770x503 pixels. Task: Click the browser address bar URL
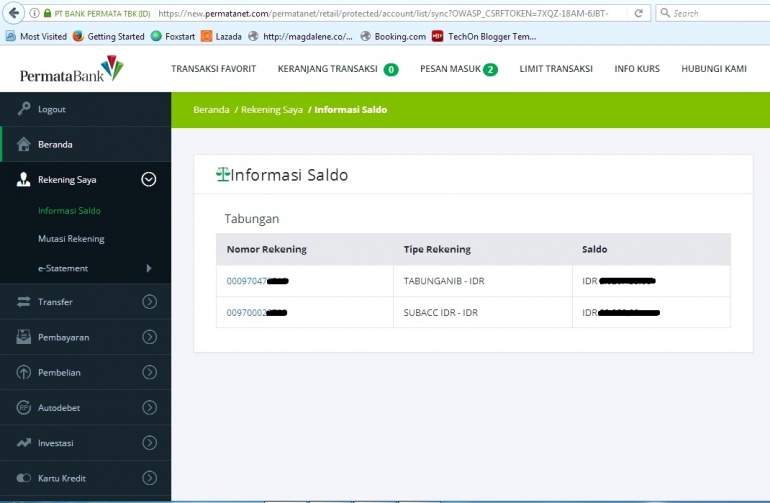(x=383, y=13)
